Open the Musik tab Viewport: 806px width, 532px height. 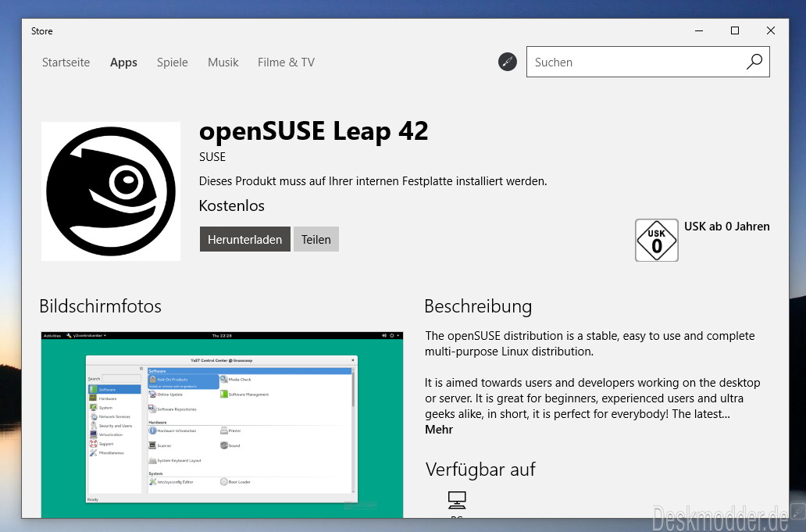pyautogui.click(x=223, y=62)
